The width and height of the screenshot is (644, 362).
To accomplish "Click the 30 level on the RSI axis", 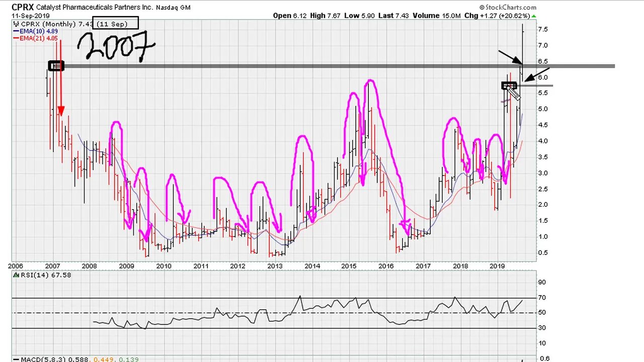I will coord(542,328).
